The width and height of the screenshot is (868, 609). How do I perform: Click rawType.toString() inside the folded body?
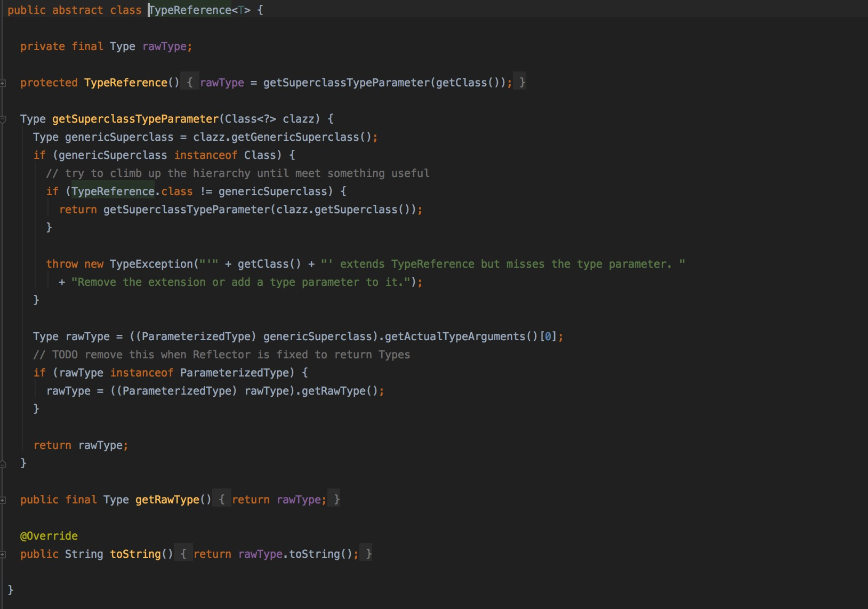pos(295,554)
